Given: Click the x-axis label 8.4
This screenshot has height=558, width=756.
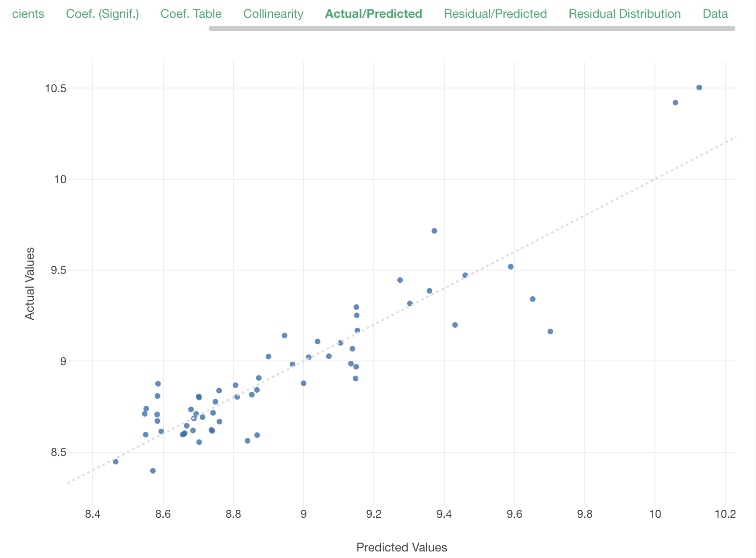Looking at the screenshot, I should [93, 514].
